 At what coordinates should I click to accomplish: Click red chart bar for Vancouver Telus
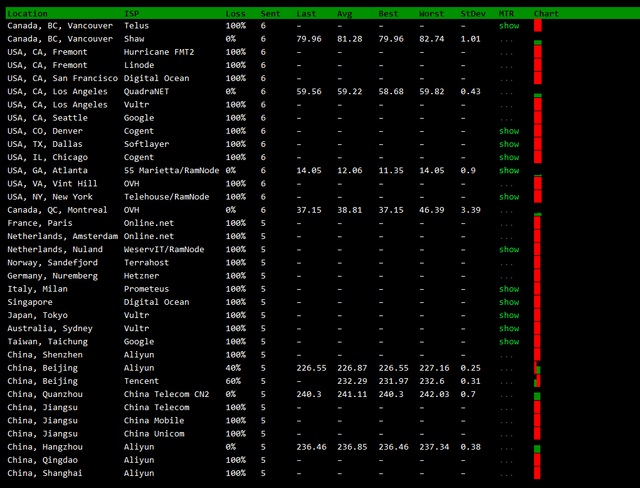coord(538,25)
